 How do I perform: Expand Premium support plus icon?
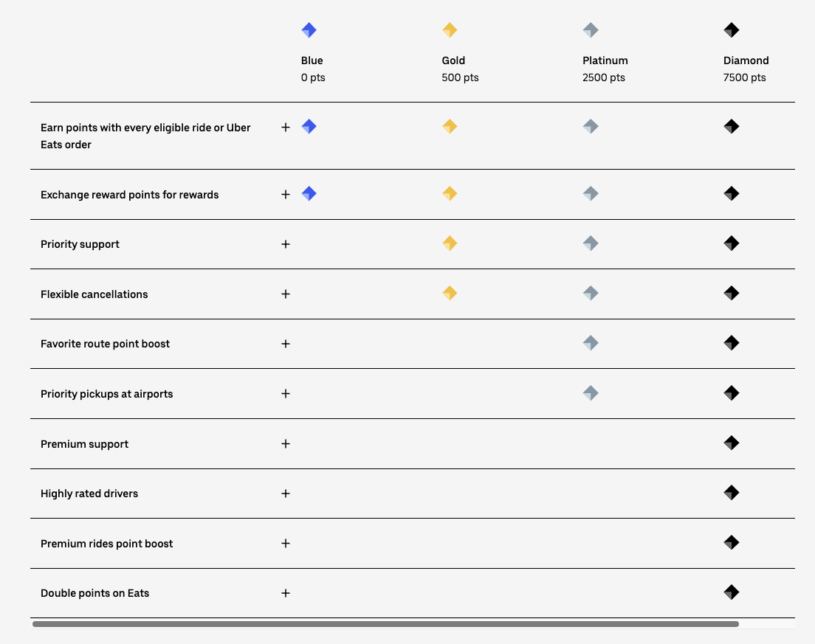pos(286,443)
